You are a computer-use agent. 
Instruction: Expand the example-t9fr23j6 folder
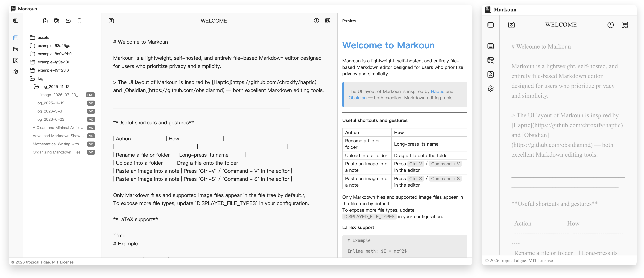click(x=62, y=70)
